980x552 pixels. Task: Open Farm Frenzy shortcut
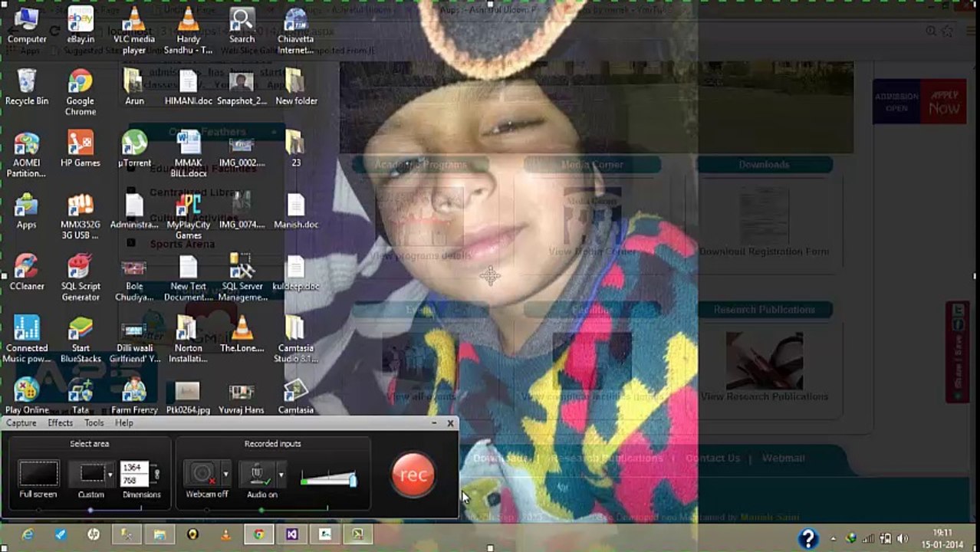point(134,396)
